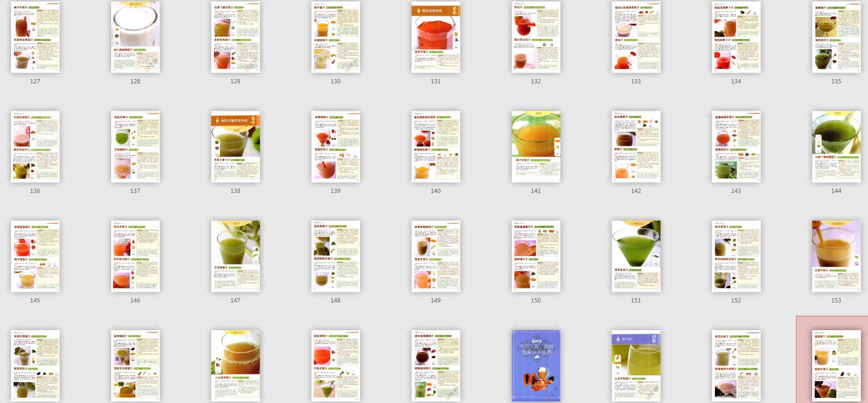The image size is (868, 403).
Task: Select the page 145 thumbnail
Action: (35, 256)
